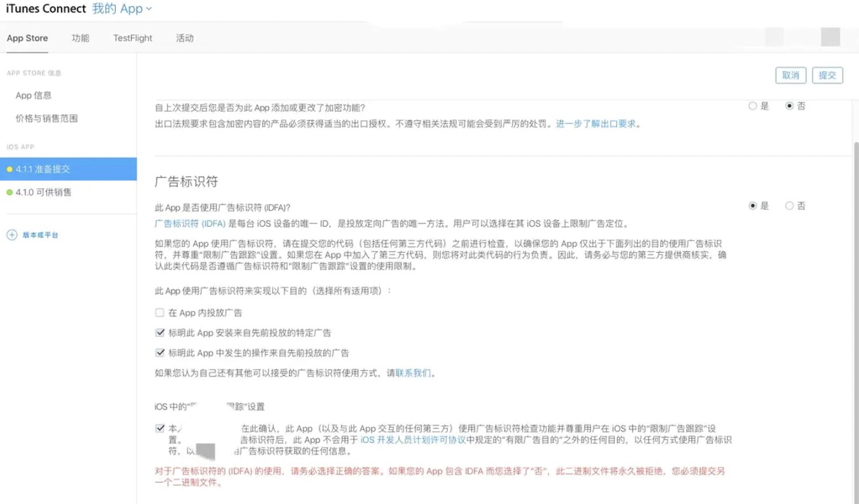Click the add version or platform plus icon

point(12,234)
